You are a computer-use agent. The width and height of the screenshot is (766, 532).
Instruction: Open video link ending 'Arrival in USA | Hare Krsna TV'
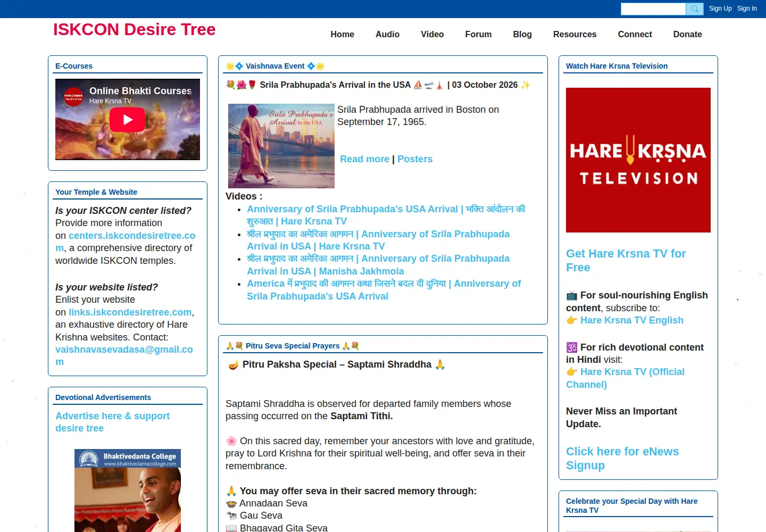378,240
